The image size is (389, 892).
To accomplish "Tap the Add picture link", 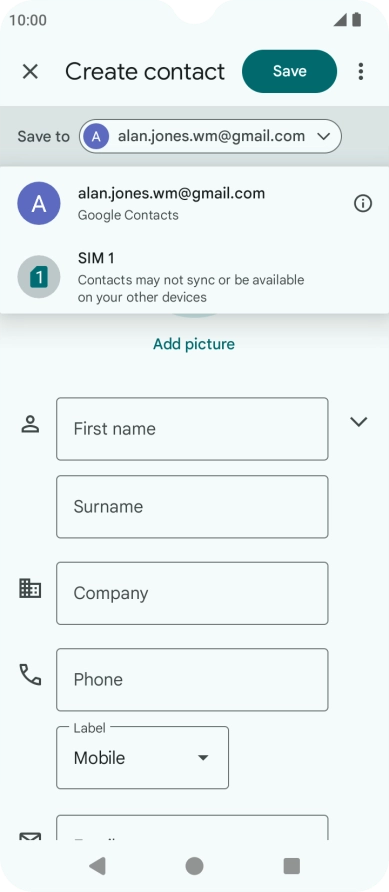I will click(x=194, y=344).
